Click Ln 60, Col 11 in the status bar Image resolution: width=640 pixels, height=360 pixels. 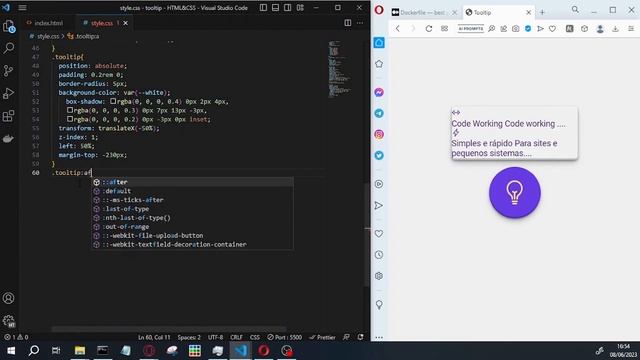pyautogui.click(x=154, y=337)
